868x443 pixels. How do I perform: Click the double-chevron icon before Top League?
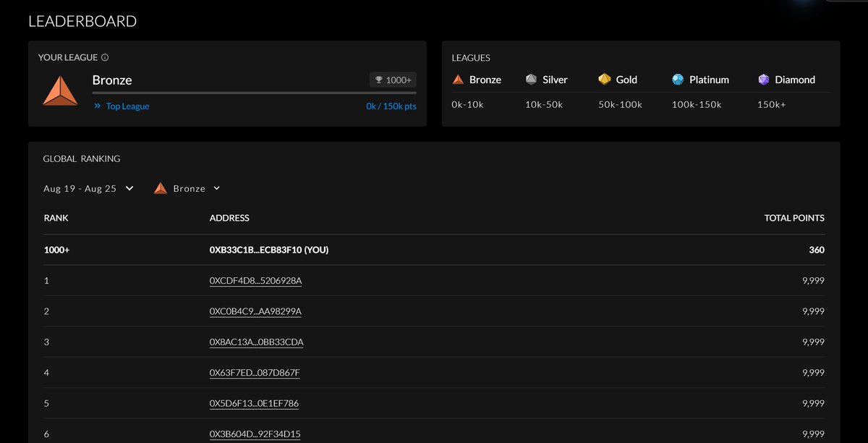click(x=98, y=106)
